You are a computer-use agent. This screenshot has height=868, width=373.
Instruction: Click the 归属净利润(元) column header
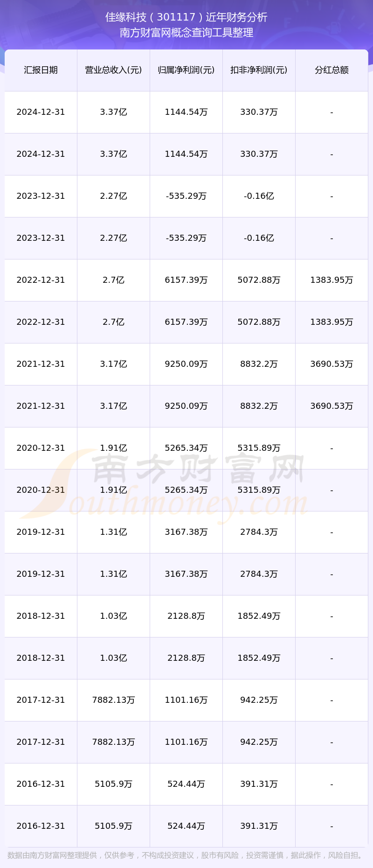tap(186, 70)
